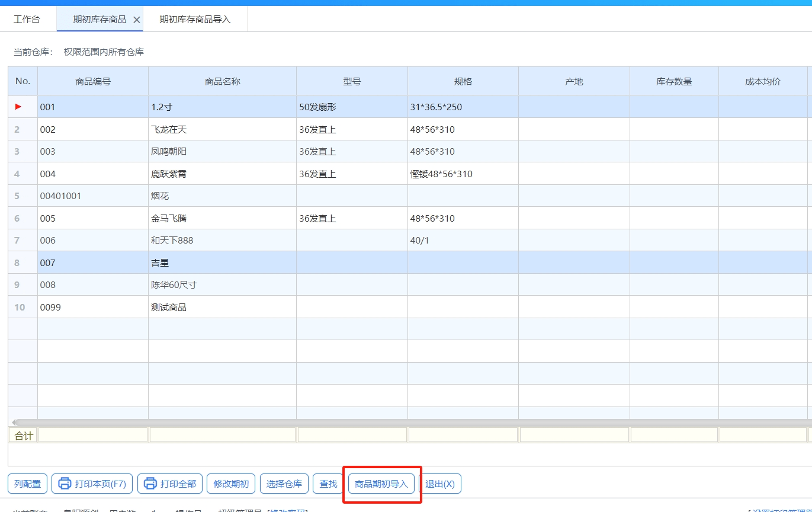Click model cell 50发扇形
812x512 pixels.
point(352,107)
